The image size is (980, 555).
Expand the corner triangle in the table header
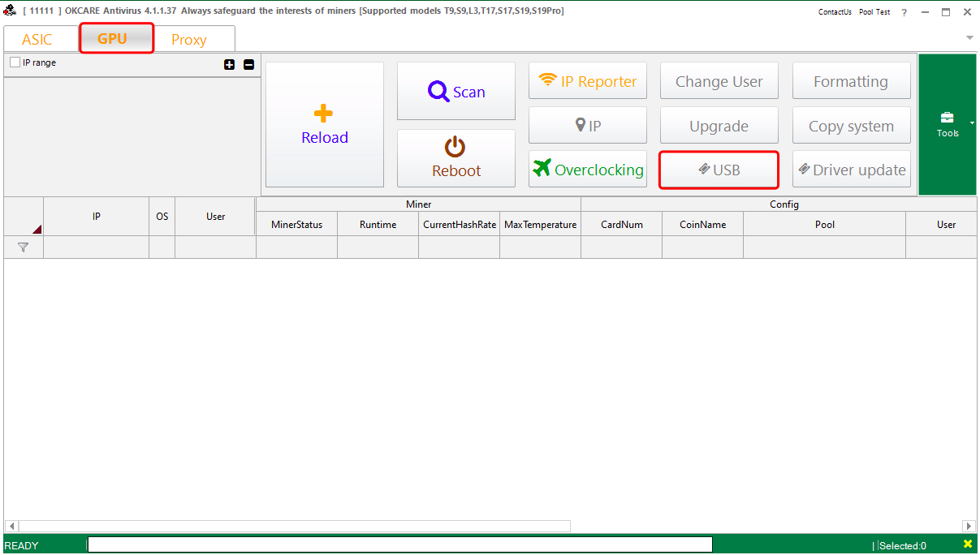point(36,230)
